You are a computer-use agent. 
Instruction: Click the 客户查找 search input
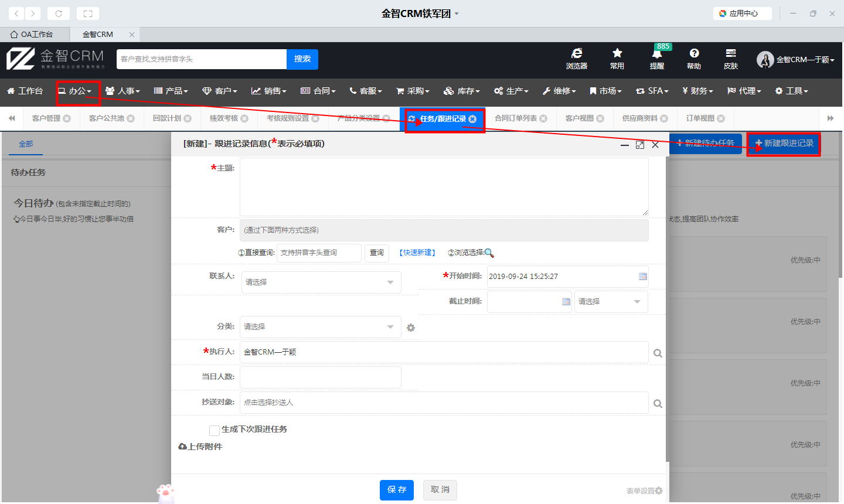[202, 59]
